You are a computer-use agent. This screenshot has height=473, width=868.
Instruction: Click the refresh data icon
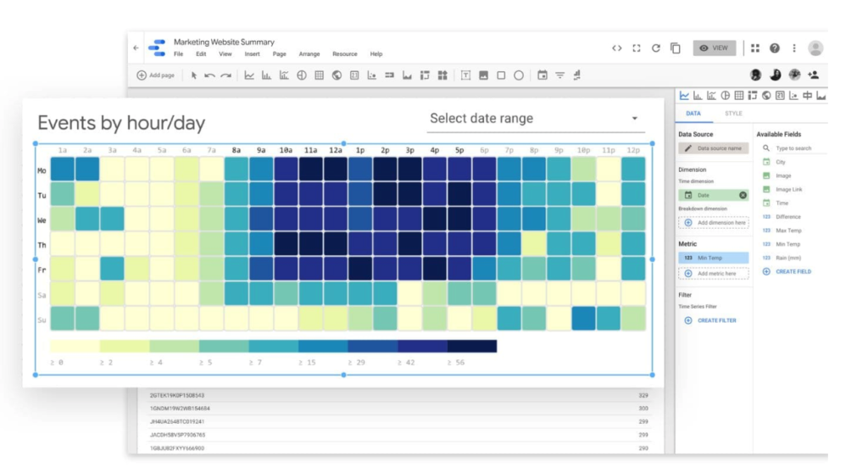coord(655,48)
